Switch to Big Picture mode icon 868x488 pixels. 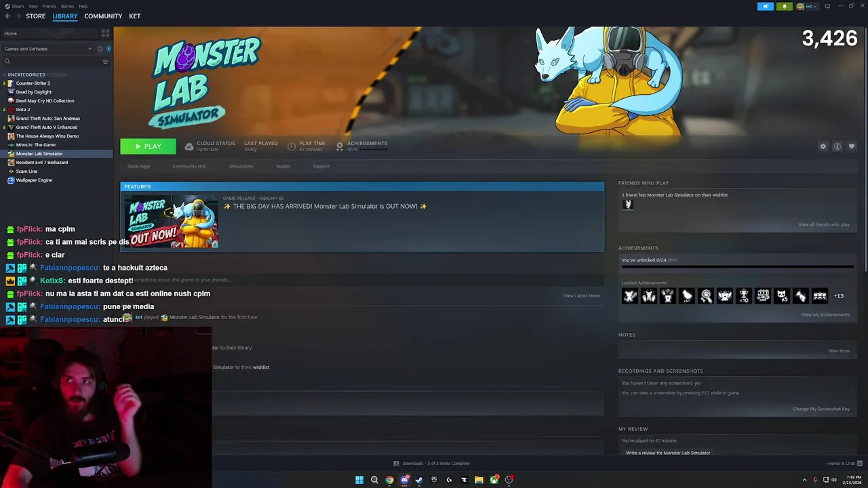click(x=827, y=6)
